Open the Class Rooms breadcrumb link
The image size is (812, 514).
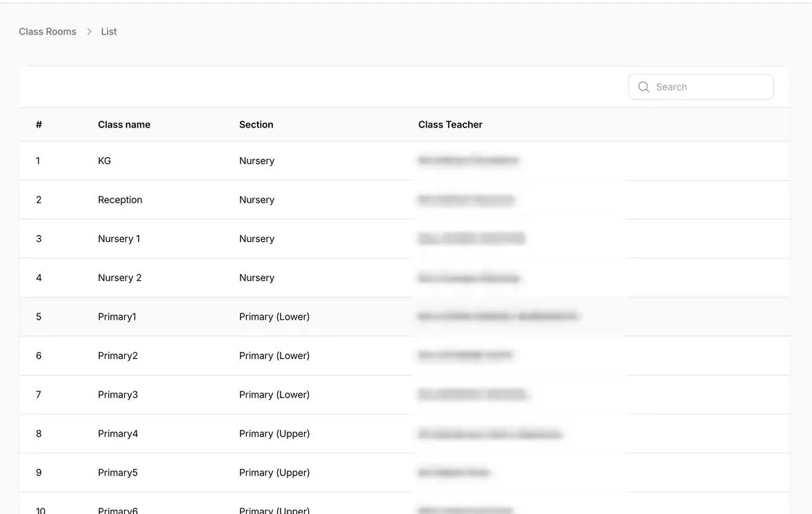point(48,32)
